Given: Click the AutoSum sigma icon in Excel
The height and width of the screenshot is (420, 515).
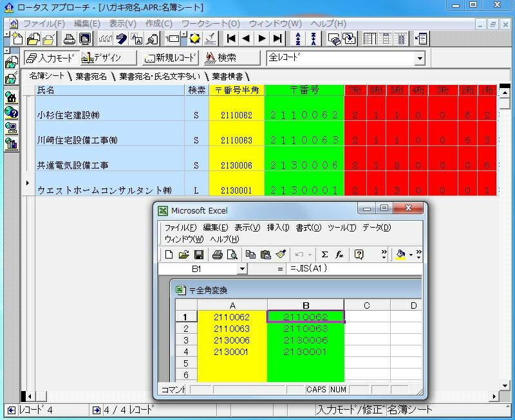Looking at the screenshot, I should click(x=324, y=254).
